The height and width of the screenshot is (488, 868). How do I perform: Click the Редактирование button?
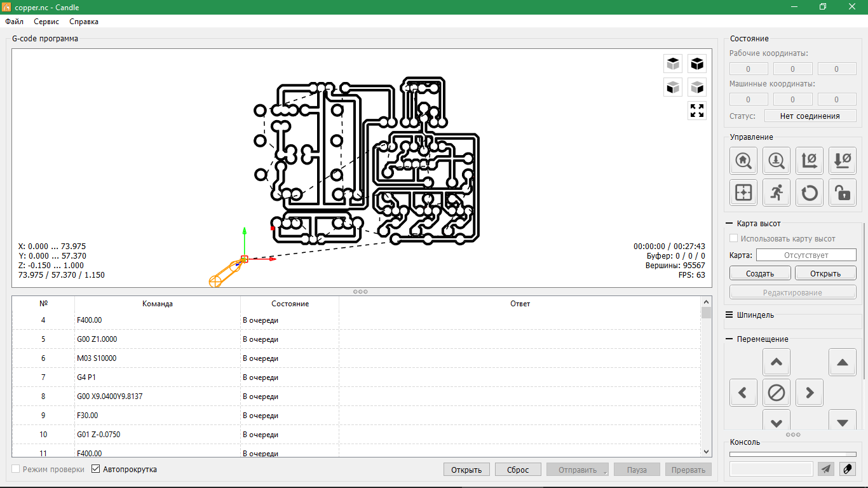[x=793, y=292]
